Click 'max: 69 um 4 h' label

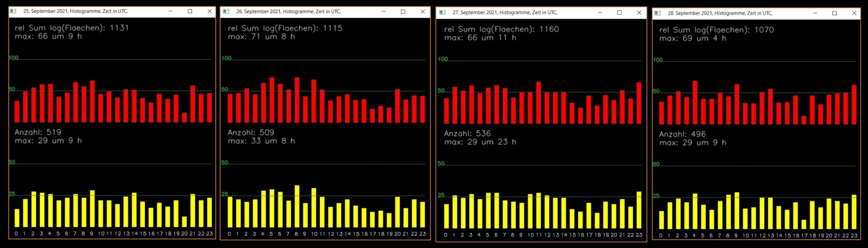693,38
